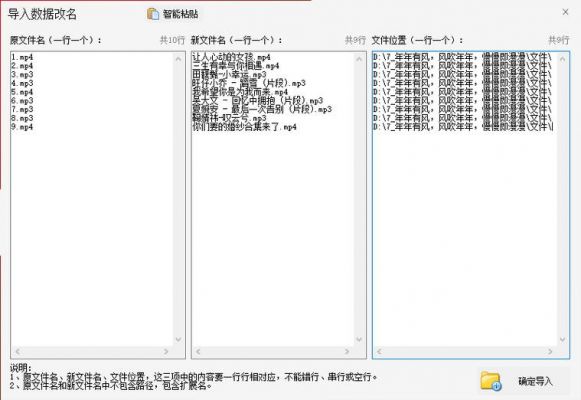
Task: Click the line 三生有幸与你相遇.mp4
Action: coord(236,66)
